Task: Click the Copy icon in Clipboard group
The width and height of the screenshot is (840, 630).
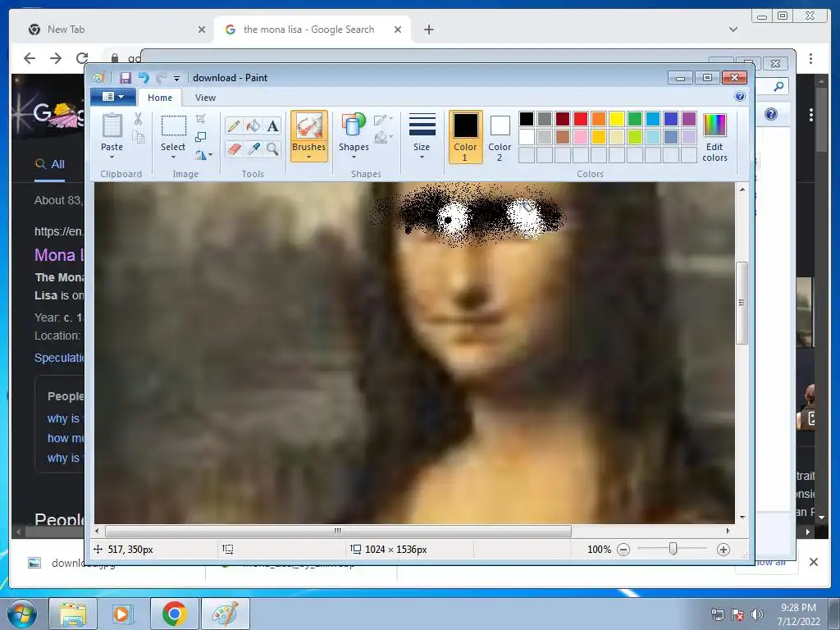Action: [x=138, y=138]
